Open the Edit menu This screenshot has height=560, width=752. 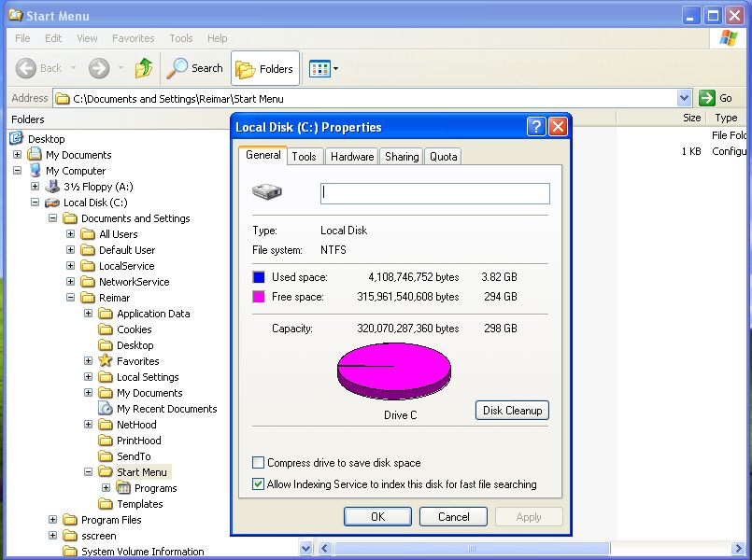(53, 38)
